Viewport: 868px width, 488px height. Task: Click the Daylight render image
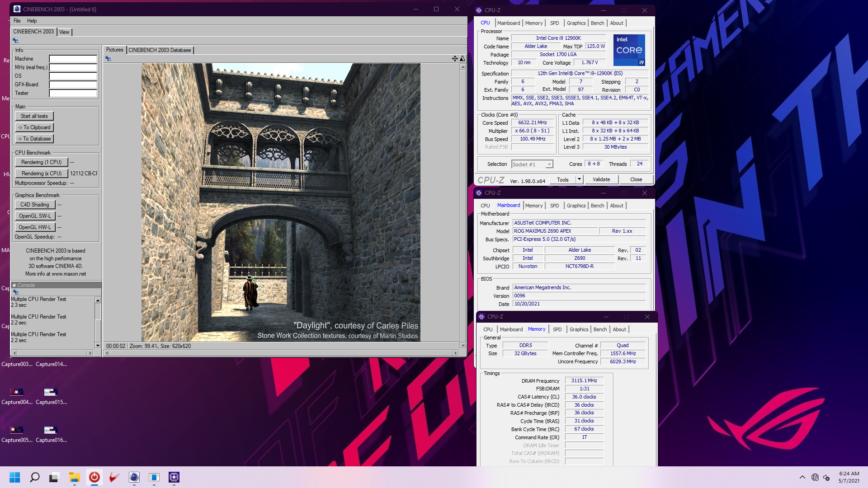click(281, 202)
